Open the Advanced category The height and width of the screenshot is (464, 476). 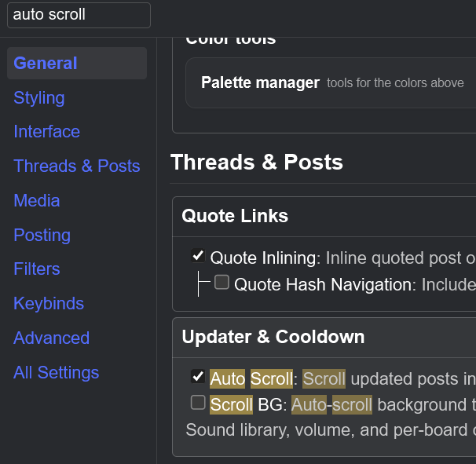click(52, 338)
